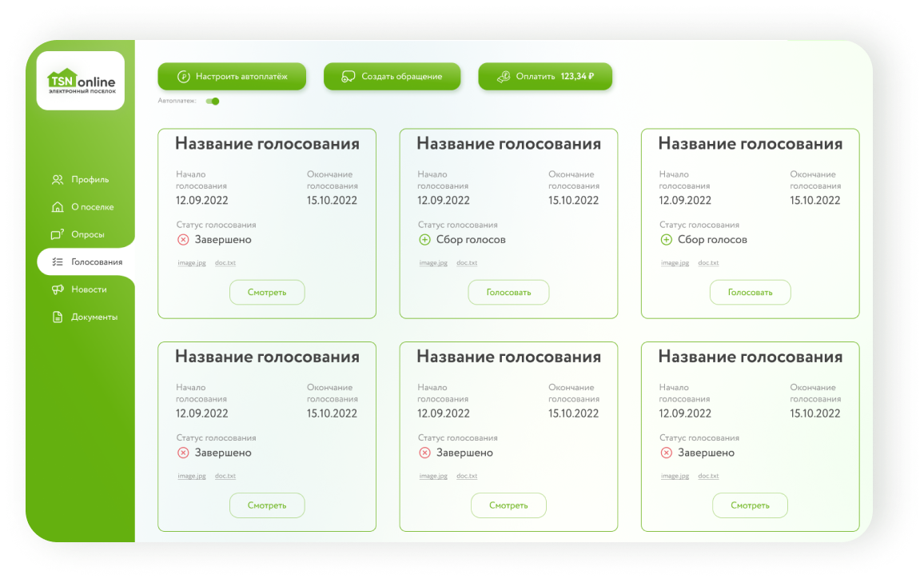
Task: Click the money icon on Оплатить button
Action: pos(504,77)
